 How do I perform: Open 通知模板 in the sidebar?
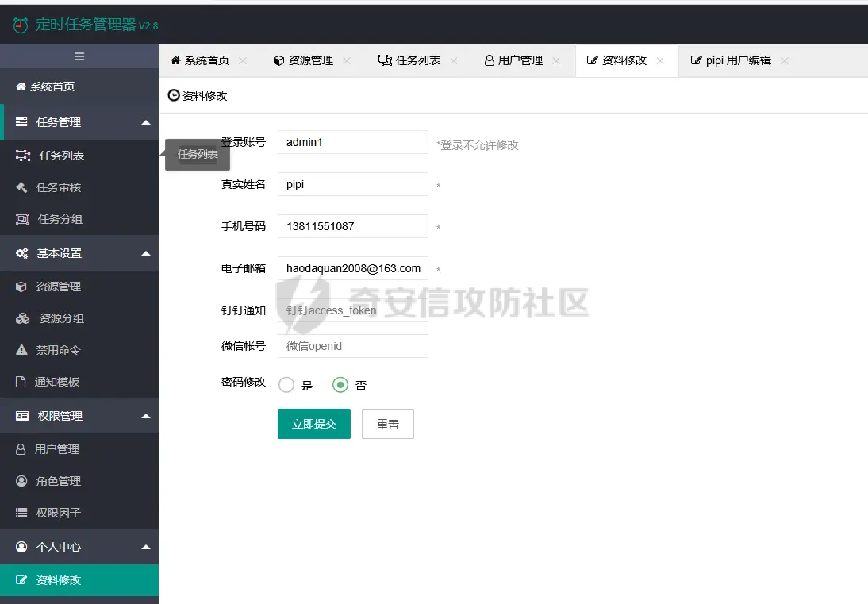[x=79, y=382]
